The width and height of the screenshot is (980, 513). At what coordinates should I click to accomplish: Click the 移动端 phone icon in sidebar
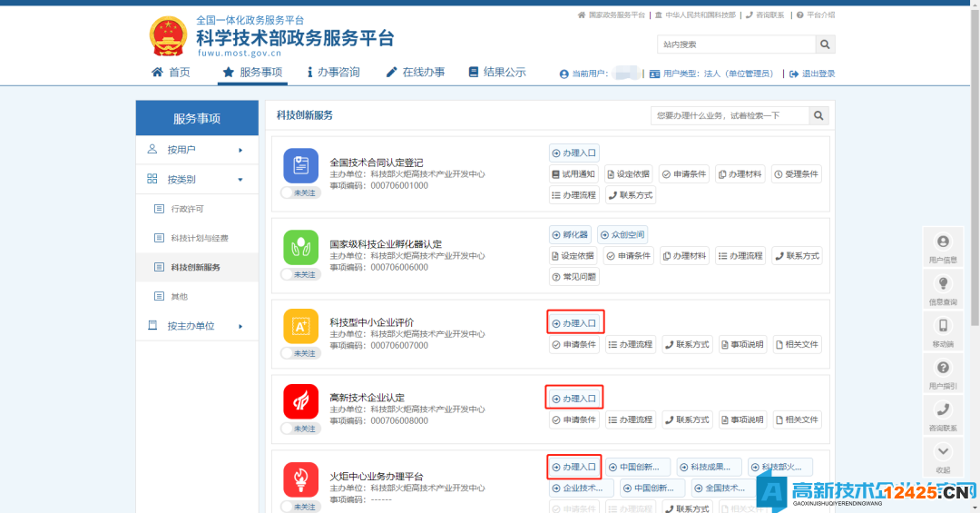(943, 330)
